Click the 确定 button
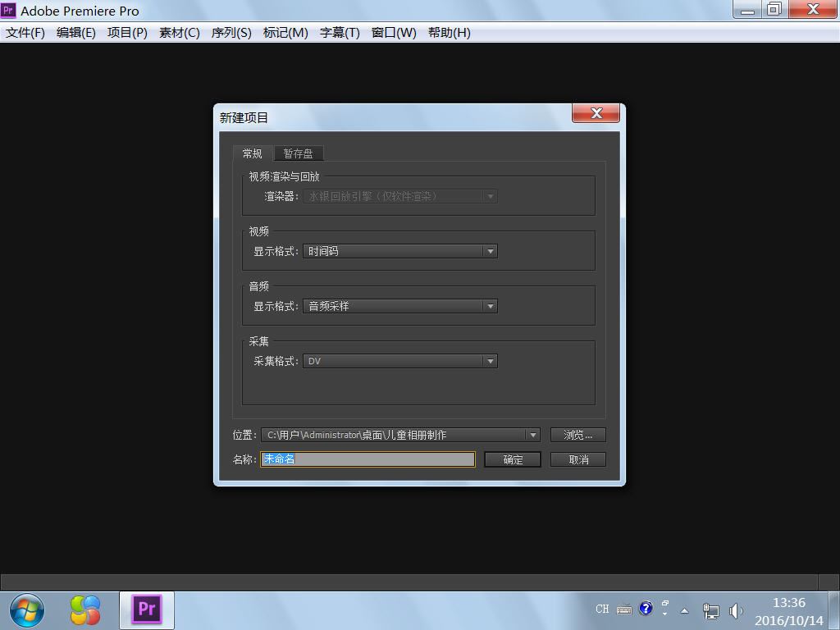This screenshot has height=630, width=840. tap(513, 459)
